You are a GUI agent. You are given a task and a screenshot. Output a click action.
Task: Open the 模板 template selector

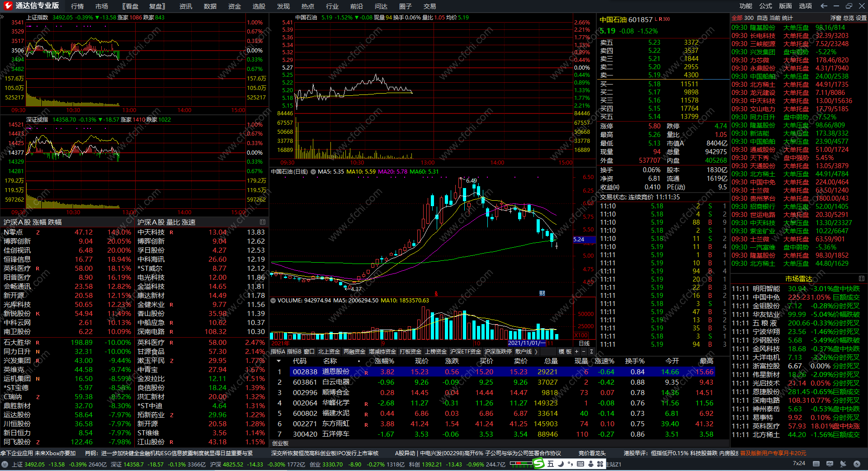point(565,351)
